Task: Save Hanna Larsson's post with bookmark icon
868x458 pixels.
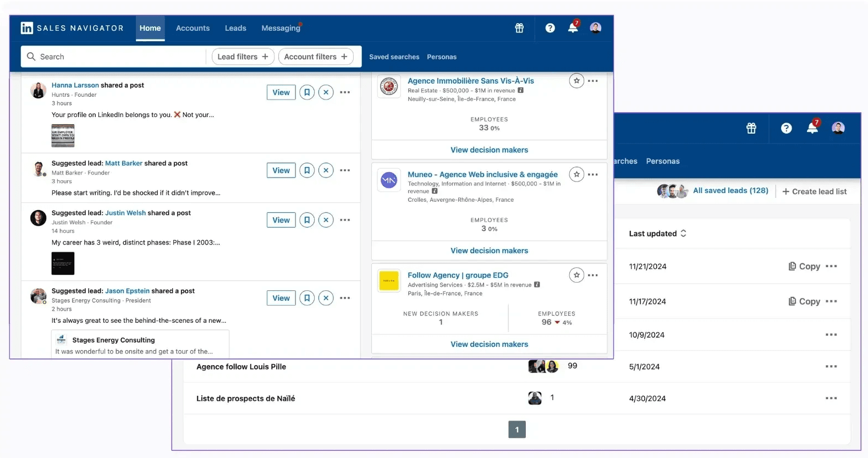Action: [307, 92]
